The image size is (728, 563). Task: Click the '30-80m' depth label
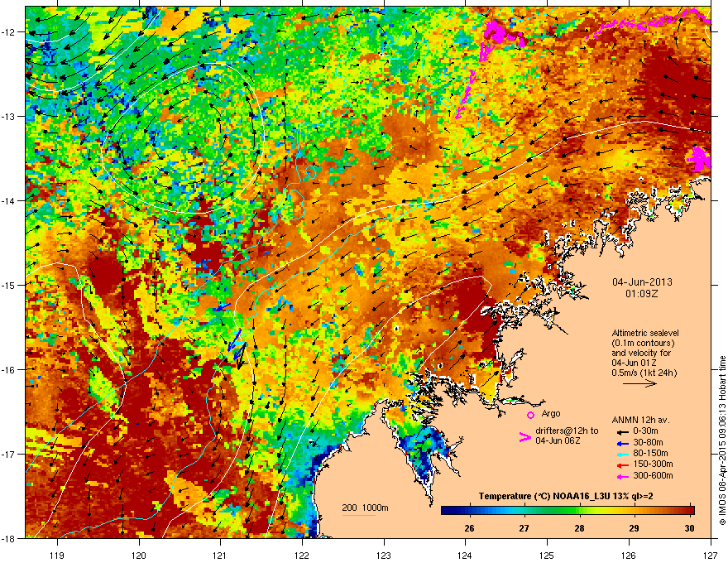[648, 443]
